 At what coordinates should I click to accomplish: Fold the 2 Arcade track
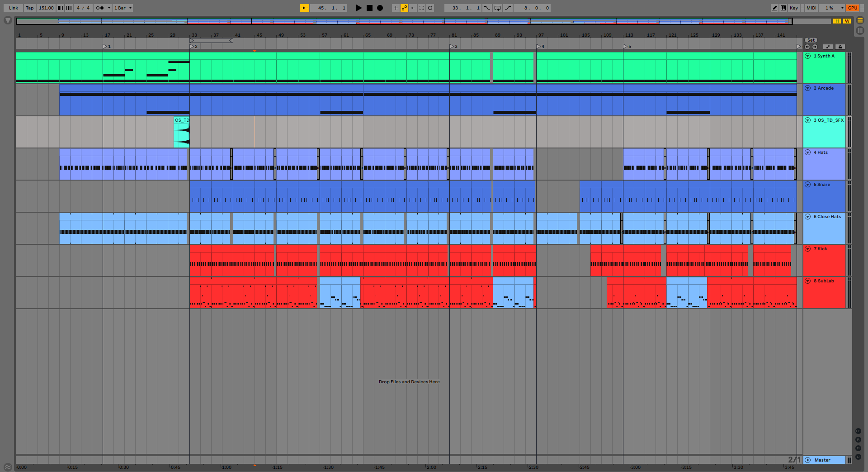point(808,88)
